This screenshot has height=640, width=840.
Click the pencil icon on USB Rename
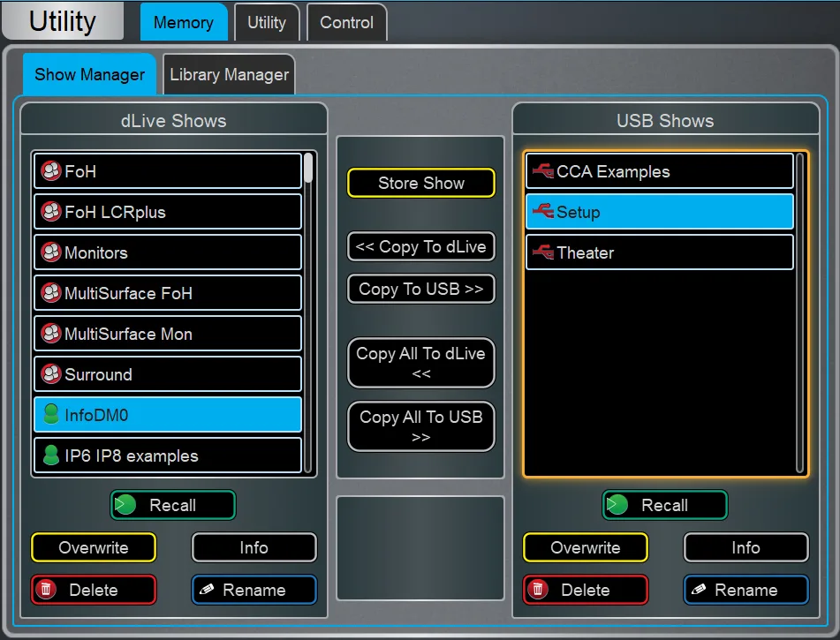point(699,590)
